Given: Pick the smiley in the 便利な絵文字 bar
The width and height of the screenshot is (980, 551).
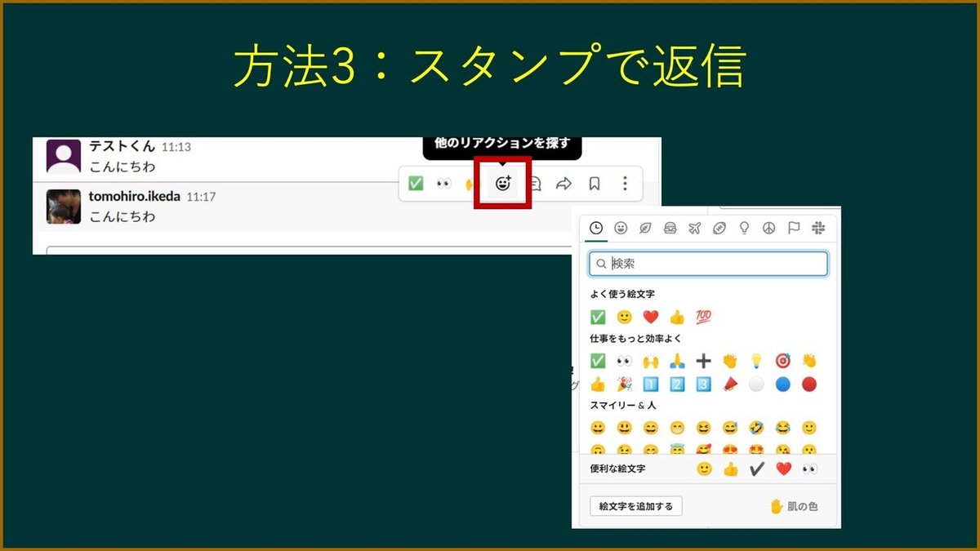Looking at the screenshot, I should 704,469.
